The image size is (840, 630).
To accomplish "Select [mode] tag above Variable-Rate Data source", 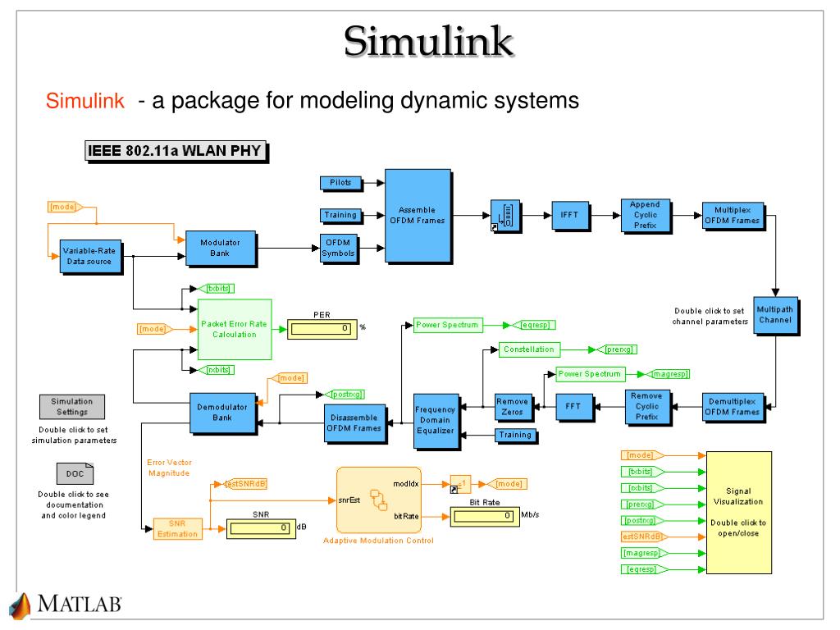I will [x=66, y=207].
